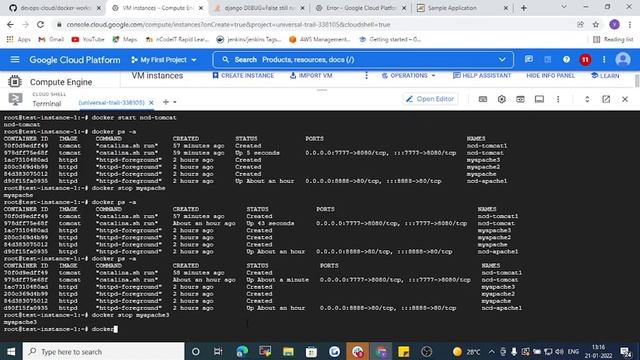Bookmark this page with the star icon

(x=596, y=24)
